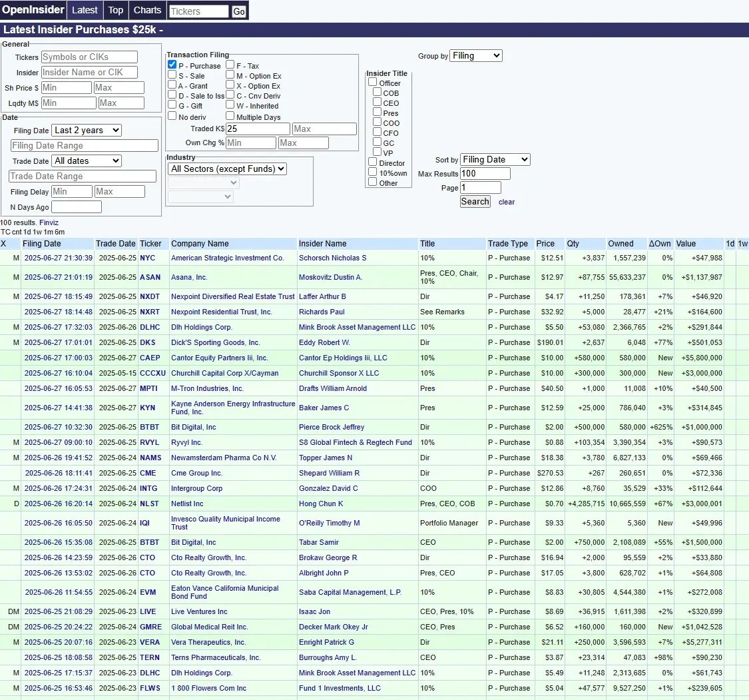Viewport: 749px width, 700px height.
Task: Click the Page number field
Action: click(481, 187)
